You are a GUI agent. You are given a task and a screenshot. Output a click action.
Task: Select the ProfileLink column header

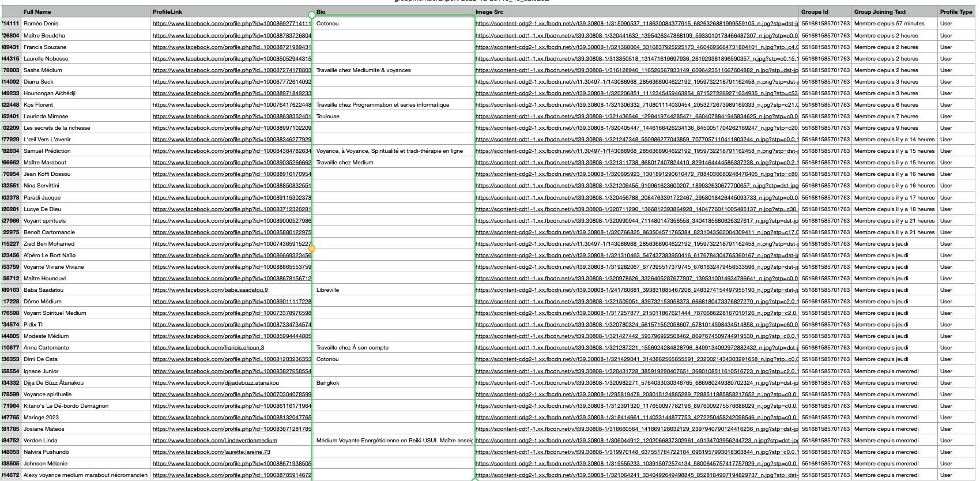[231, 12]
